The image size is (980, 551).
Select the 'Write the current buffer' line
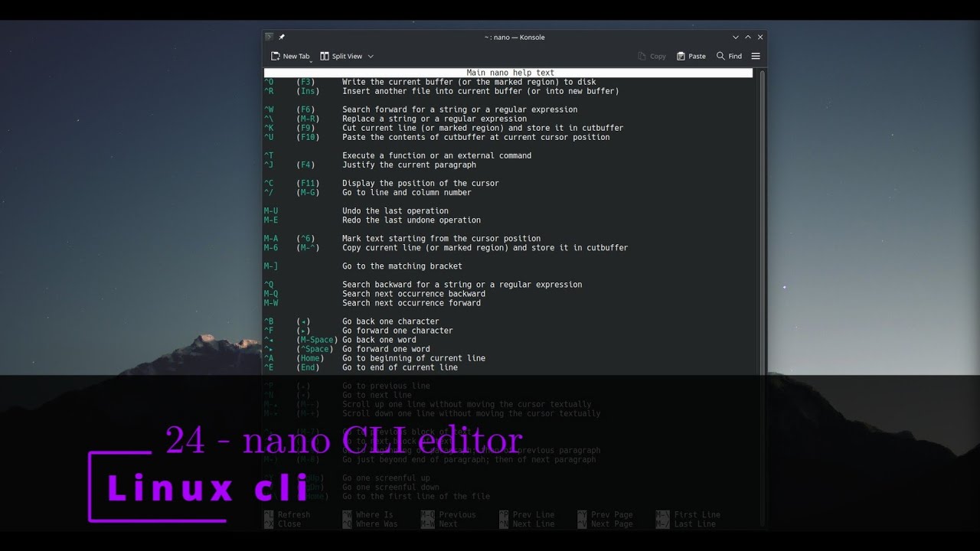click(x=469, y=82)
